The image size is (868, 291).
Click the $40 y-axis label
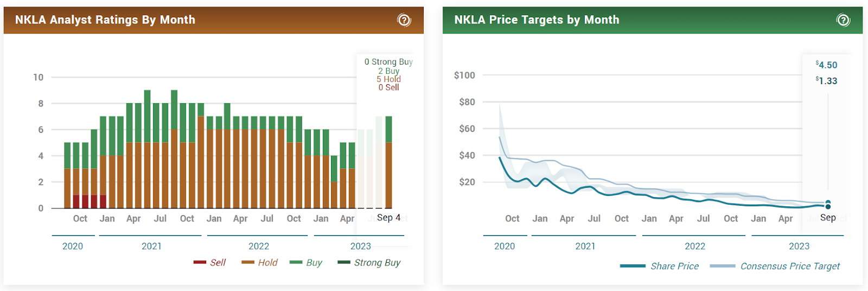click(x=467, y=155)
